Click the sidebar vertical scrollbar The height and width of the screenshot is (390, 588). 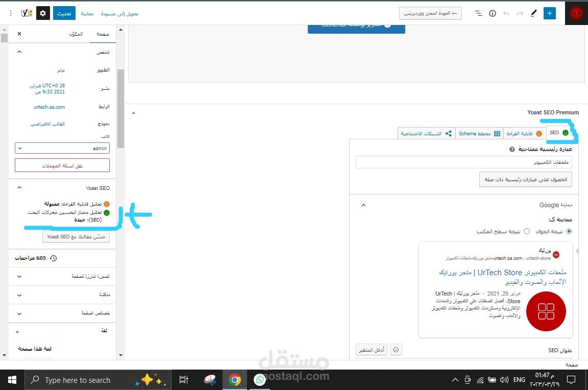[x=120, y=109]
